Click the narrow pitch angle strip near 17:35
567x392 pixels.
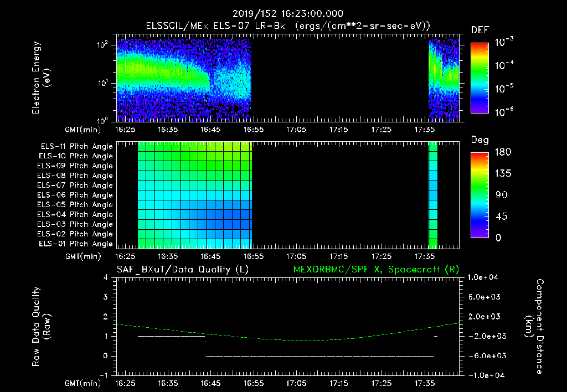(433, 195)
